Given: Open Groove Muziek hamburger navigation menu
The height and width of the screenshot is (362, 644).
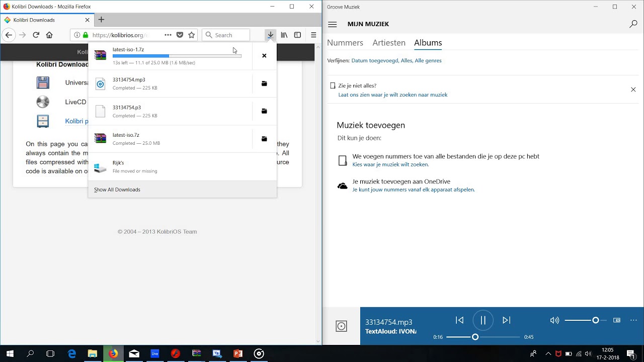Looking at the screenshot, I should [x=332, y=24].
